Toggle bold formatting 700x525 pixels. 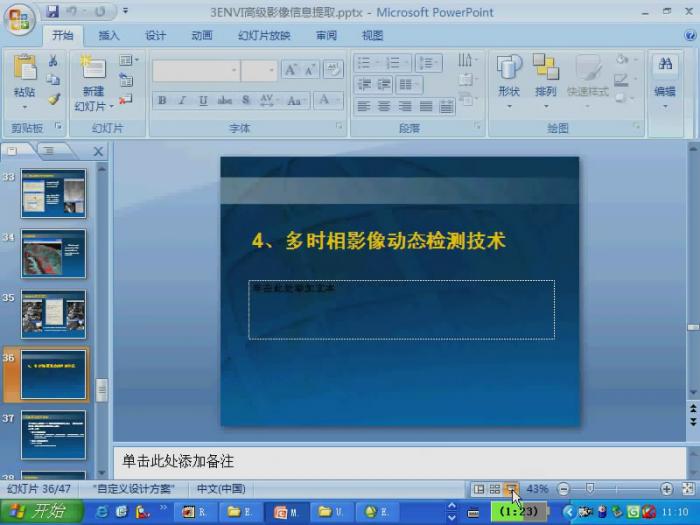pyautogui.click(x=161, y=101)
